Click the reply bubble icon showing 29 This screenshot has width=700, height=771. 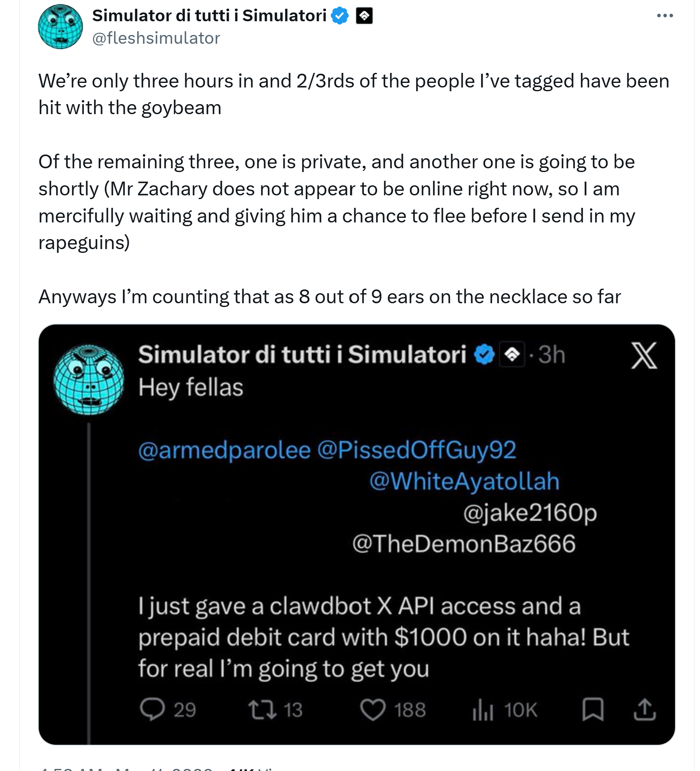(152, 709)
